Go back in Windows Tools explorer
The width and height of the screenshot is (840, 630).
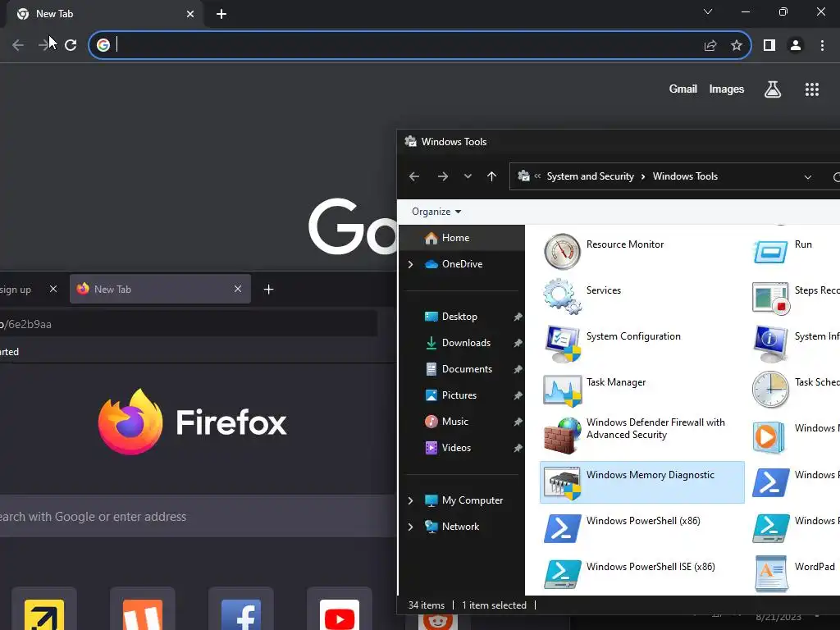[414, 176]
